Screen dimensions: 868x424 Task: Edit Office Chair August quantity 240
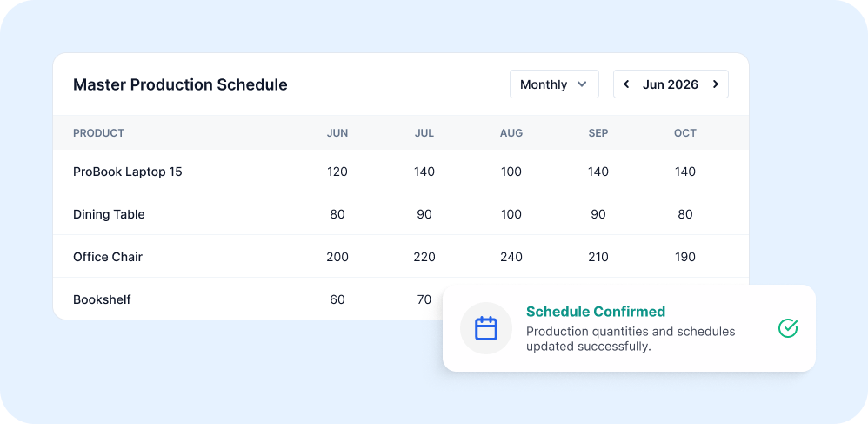coord(511,257)
